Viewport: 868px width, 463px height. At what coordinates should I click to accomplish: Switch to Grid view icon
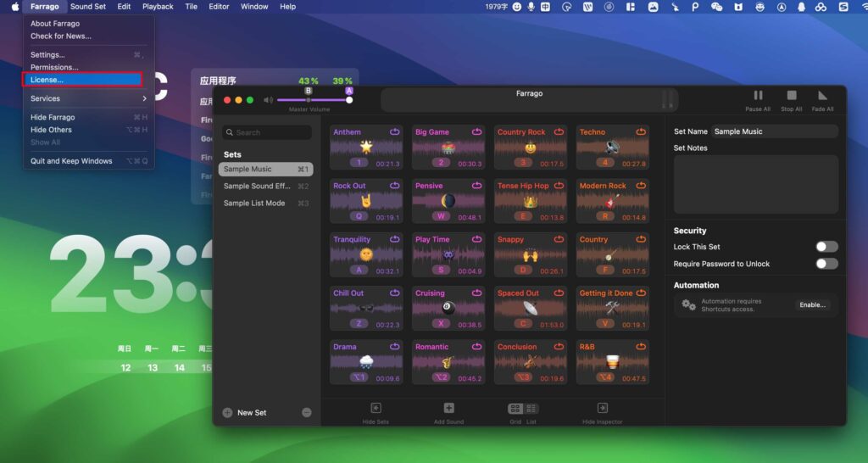point(515,409)
